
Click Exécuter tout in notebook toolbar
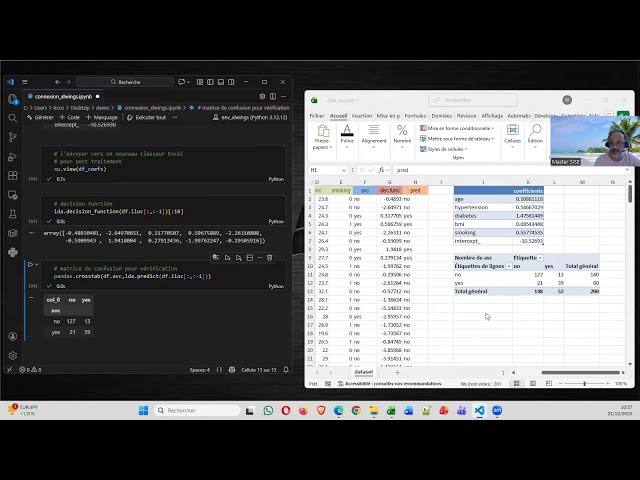[147, 118]
